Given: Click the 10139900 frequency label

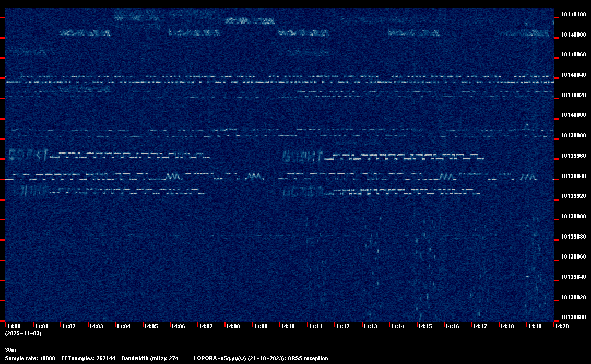Looking at the screenshot, I should pyautogui.click(x=574, y=217).
